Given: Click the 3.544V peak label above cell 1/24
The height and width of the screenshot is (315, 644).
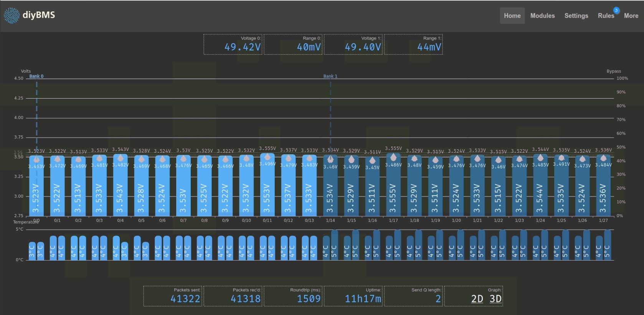Looking at the screenshot, I should [540, 149].
